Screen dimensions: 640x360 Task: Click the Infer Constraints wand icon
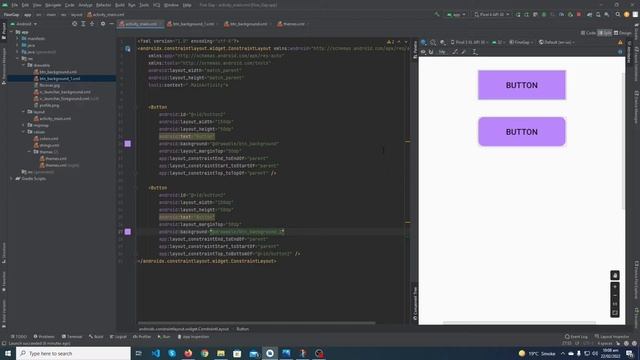(x=464, y=52)
